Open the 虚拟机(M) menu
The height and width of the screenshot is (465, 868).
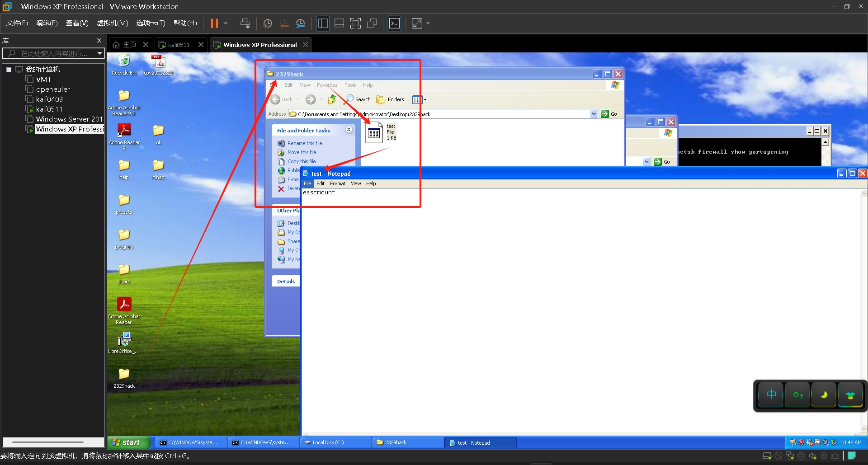click(113, 23)
